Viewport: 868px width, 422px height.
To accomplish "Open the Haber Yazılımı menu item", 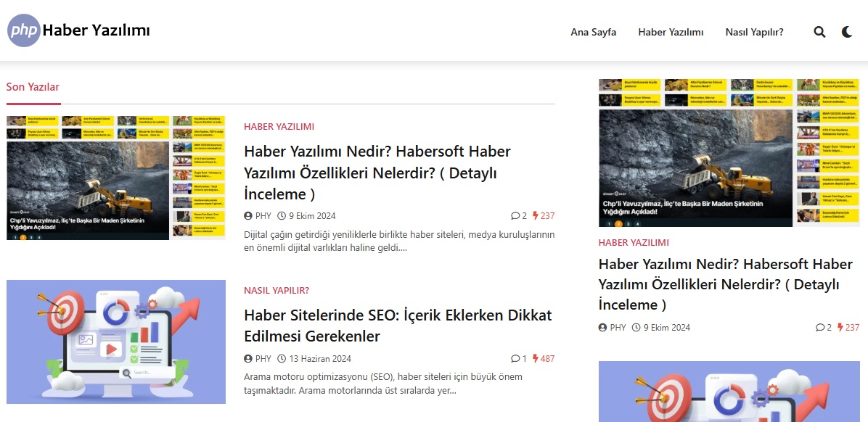I will coord(671,32).
